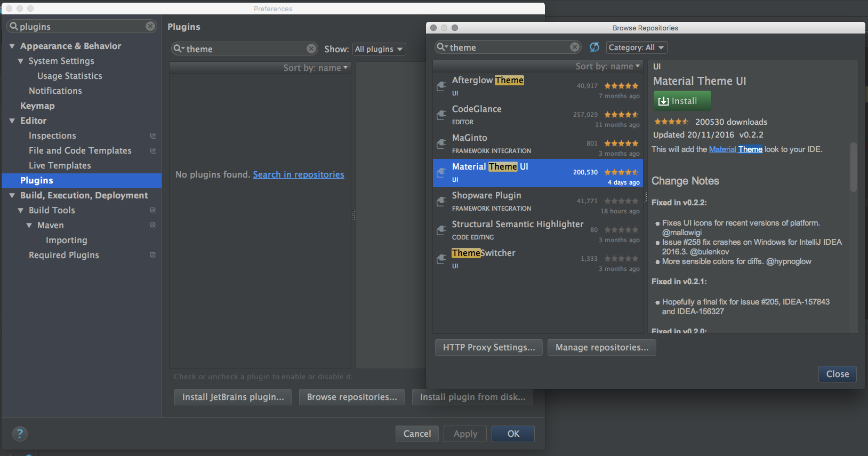
Task: Collapse the System Settings node
Action: tap(20, 61)
